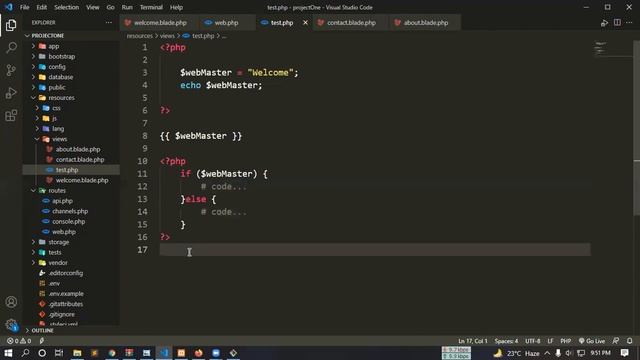Open Run and Debug view
Viewport: 640px width, 360px height.
click(x=11, y=93)
